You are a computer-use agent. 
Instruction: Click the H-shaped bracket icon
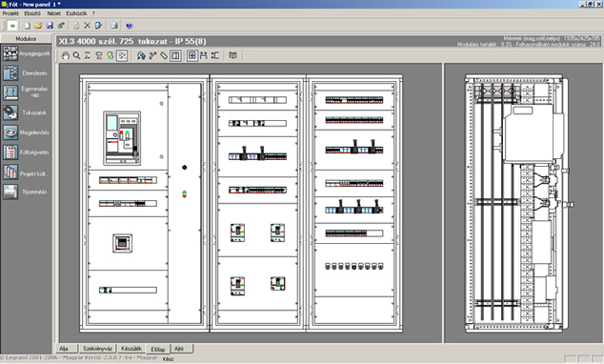pyautogui.click(x=203, y=56)
